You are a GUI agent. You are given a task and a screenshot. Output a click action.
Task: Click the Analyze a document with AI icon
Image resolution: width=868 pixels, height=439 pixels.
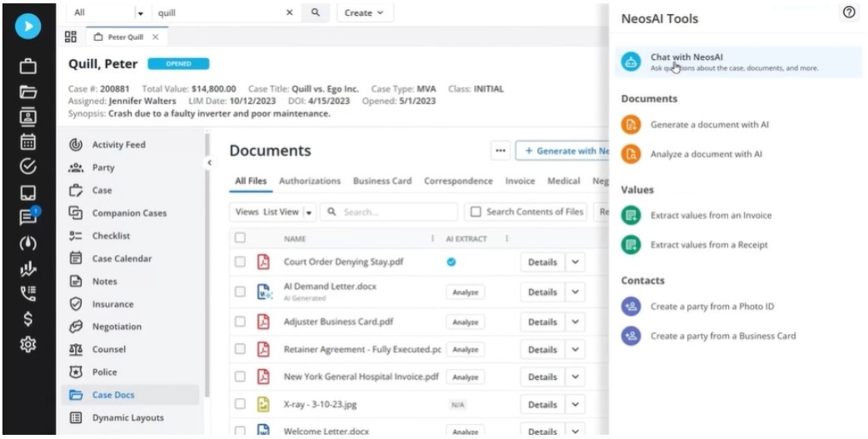(x=631, y=154)
